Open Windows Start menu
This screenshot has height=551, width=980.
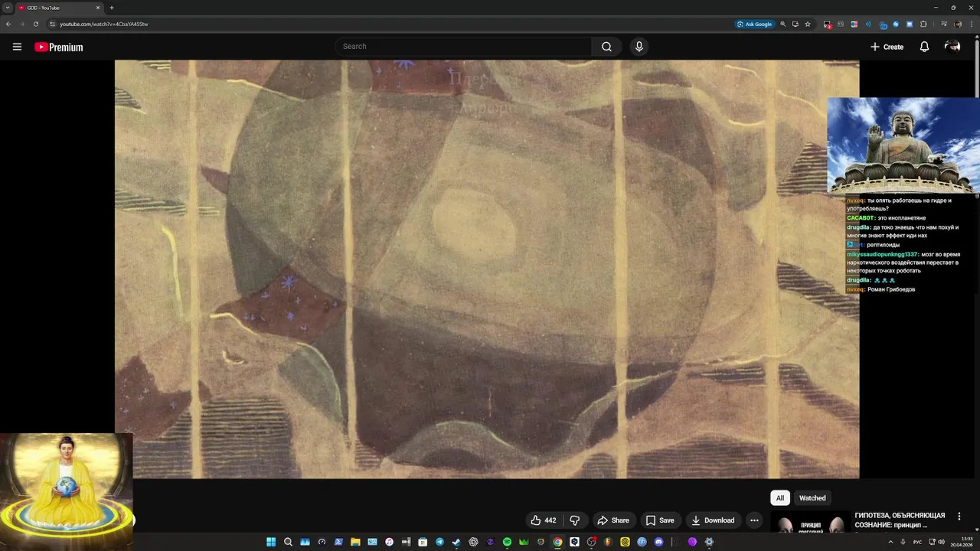point(271,542)
